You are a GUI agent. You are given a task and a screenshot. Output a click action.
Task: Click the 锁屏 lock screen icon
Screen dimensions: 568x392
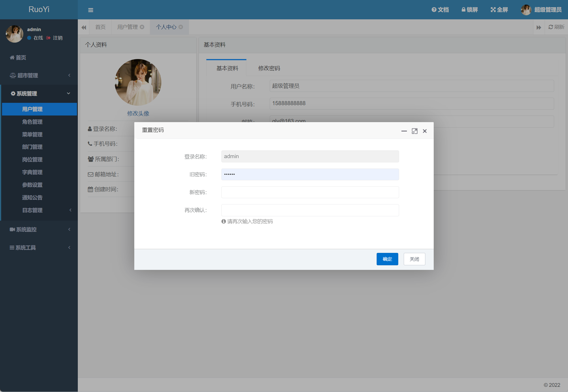click(469, 10)
